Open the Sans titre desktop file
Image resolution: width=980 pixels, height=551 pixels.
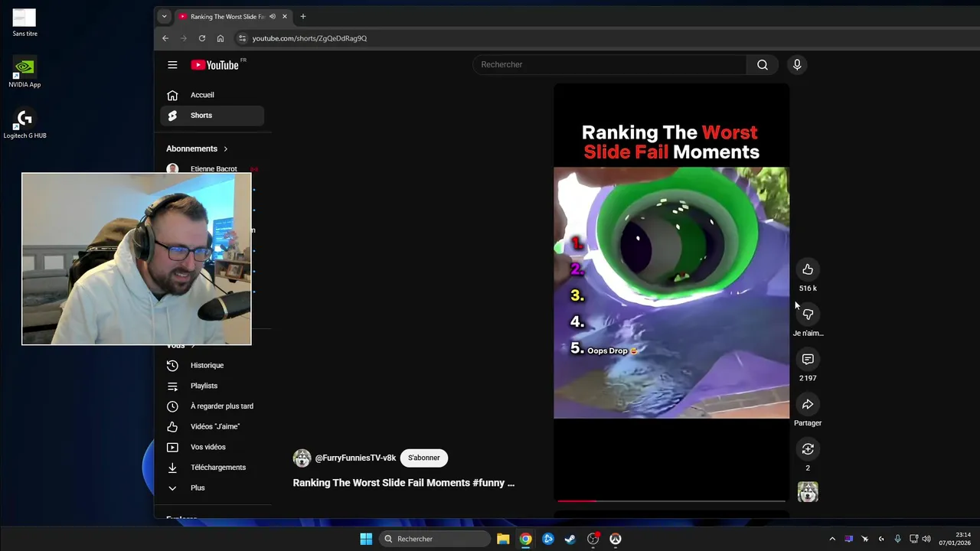[24, 22]
